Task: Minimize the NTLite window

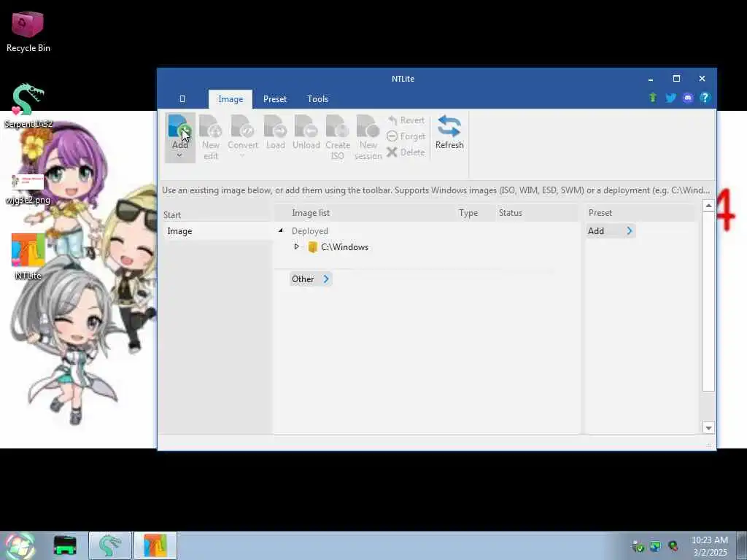Action: click(x=650, y=79)
